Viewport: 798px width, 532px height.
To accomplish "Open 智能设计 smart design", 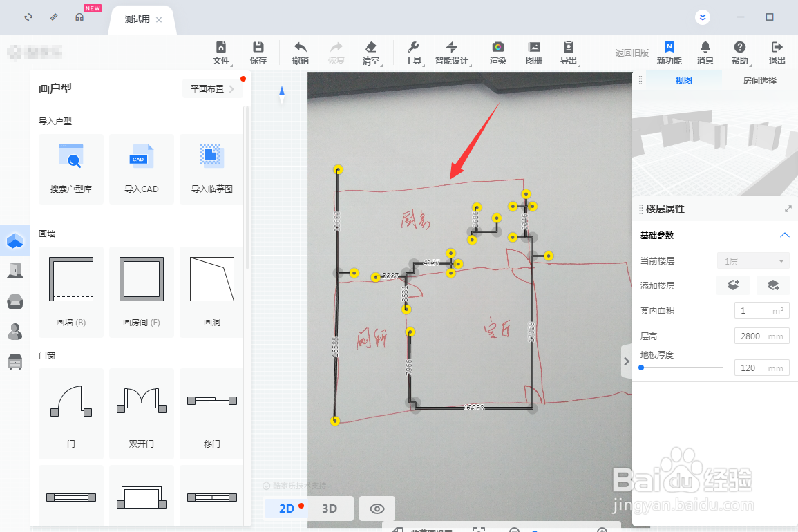I will pos(452,53).
